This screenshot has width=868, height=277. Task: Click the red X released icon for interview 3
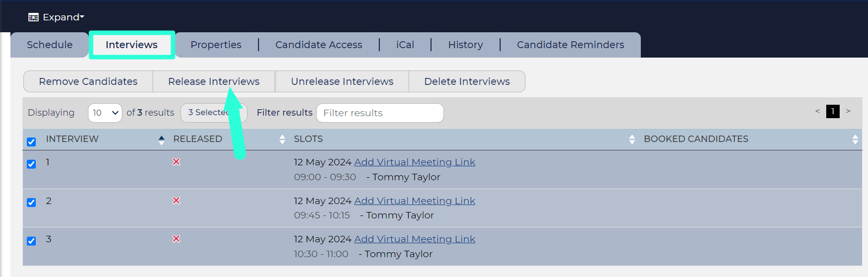pyautogui.click(x=176, y=239)
